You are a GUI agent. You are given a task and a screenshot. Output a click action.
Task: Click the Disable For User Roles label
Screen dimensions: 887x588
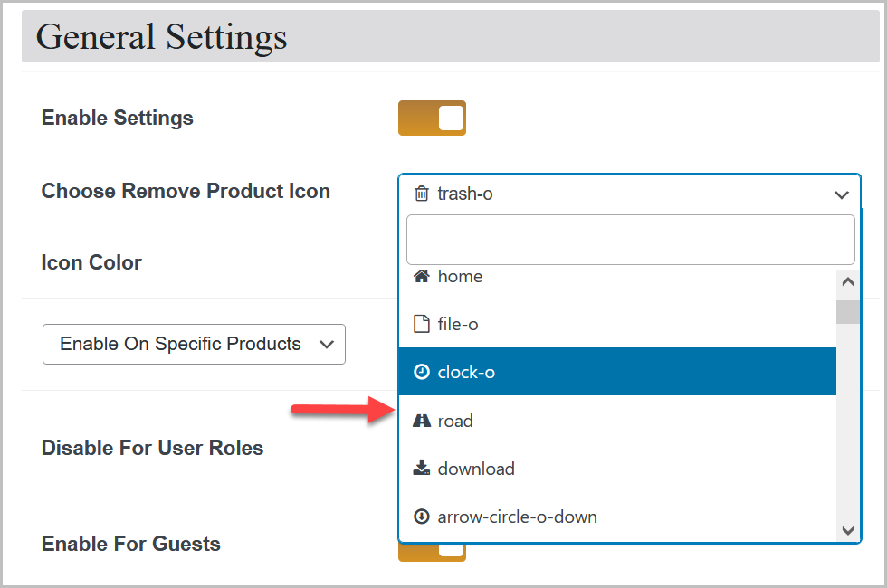[x=151, y=448]
